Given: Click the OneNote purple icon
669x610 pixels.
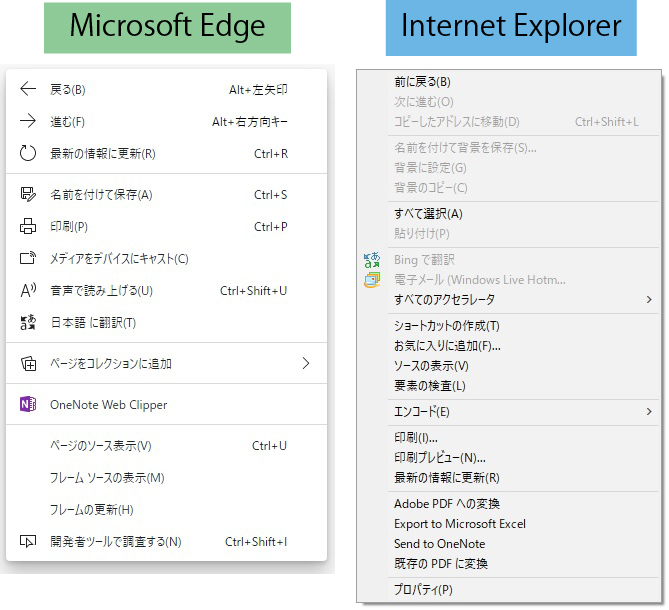Looking at the screenshot, I should (x=28, y=404).
